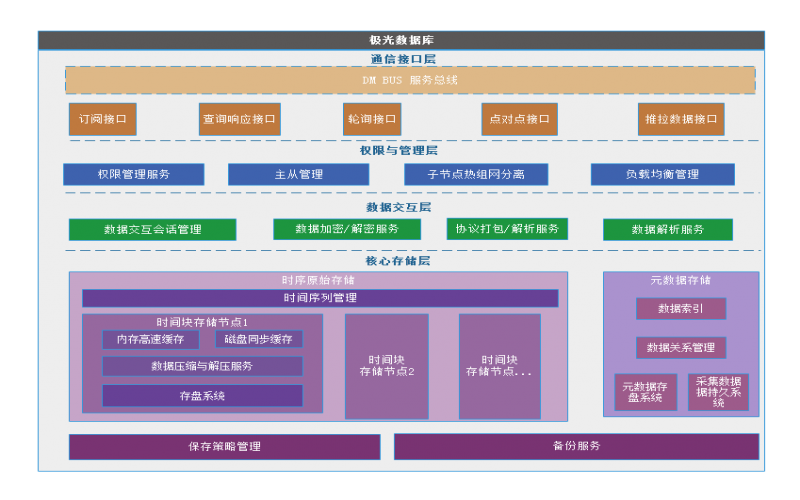Select the 时间序列管理 bar
The width and height of the screenshot is (800, 500).
tap(320, 298)
